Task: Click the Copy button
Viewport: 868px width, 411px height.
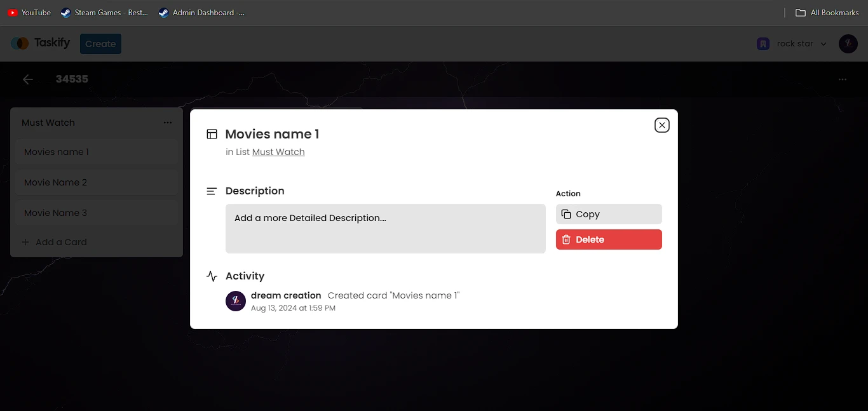Action: click(609, 214)
